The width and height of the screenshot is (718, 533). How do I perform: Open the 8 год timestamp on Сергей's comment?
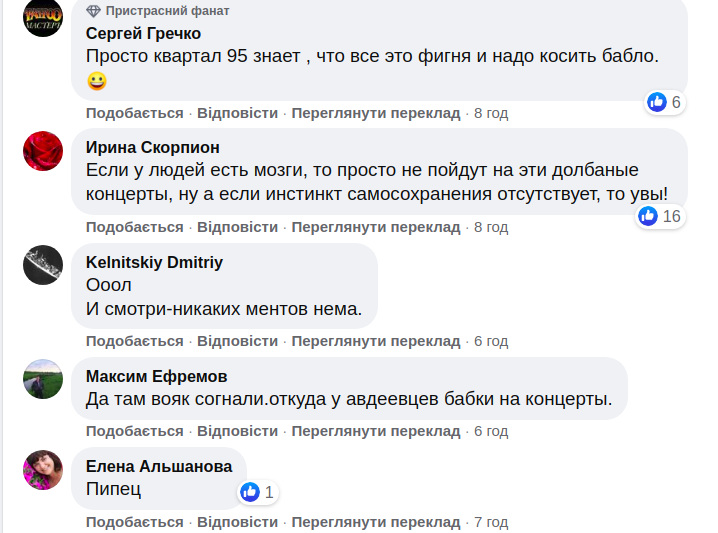point(491,113)
